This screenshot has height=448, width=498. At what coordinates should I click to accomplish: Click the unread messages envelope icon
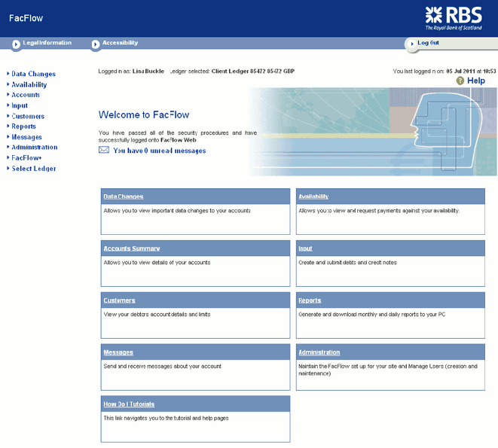click(104, 150)
